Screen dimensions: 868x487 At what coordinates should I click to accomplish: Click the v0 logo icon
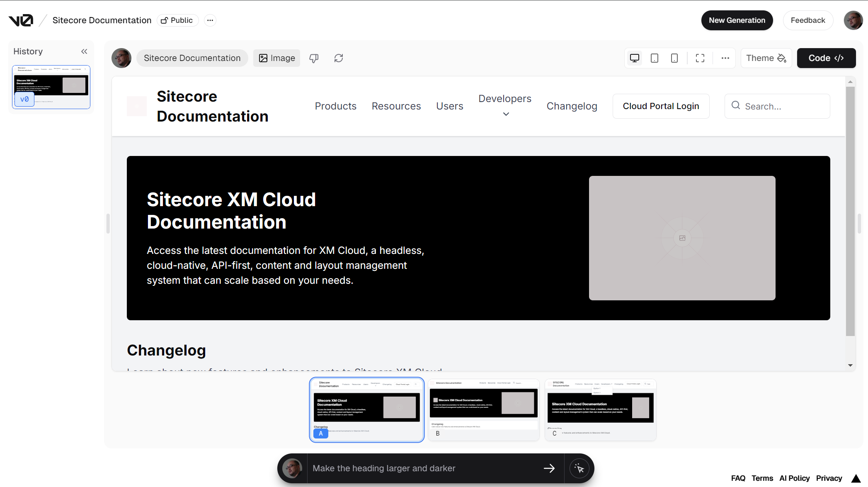pyautogui.click(x=21, y=20)
